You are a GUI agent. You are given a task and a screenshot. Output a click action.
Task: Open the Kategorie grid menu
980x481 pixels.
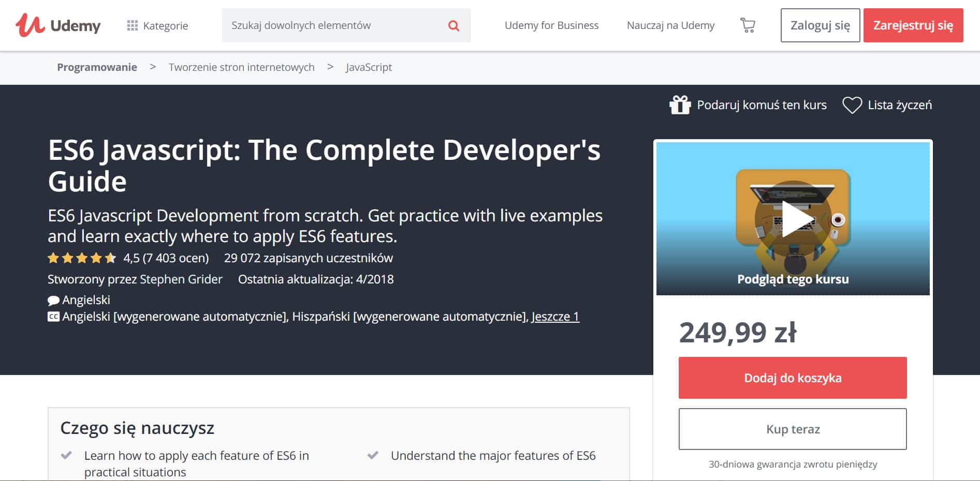point(157,25)
